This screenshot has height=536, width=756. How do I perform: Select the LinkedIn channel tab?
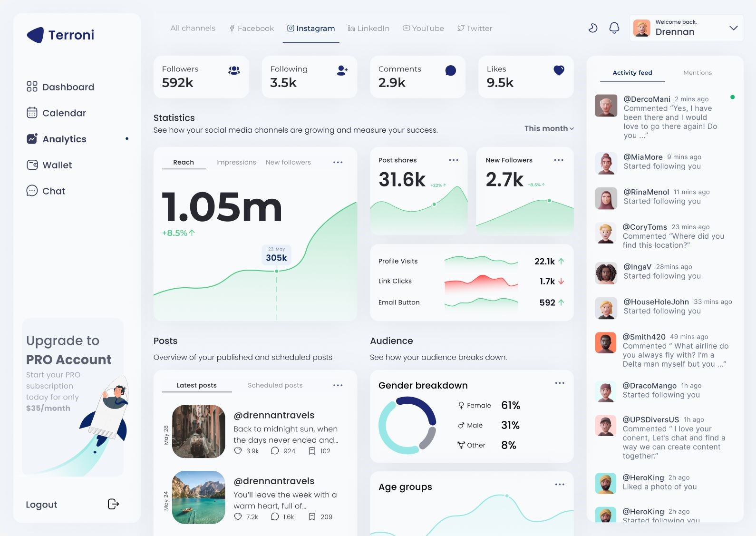tap(368, 28)
